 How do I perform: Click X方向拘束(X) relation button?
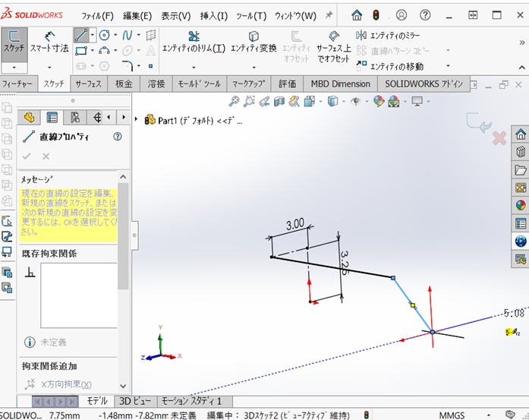62,384
